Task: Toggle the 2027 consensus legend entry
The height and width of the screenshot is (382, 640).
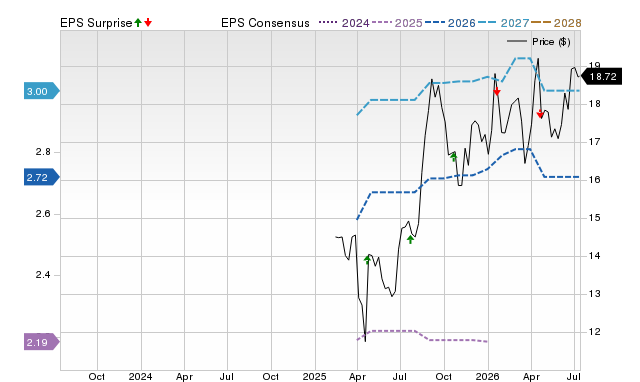Action: [x=503, y=23]
